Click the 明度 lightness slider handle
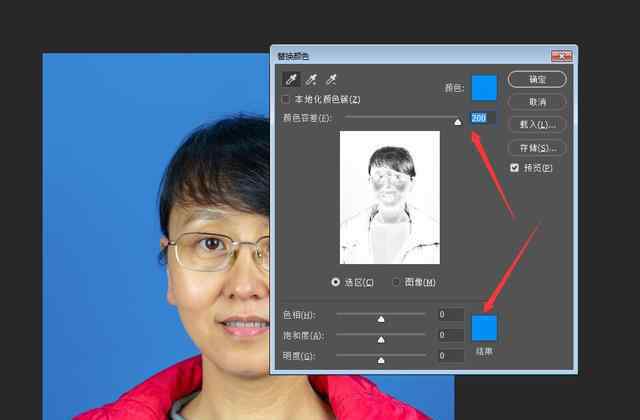 click(x=381, y=357)
